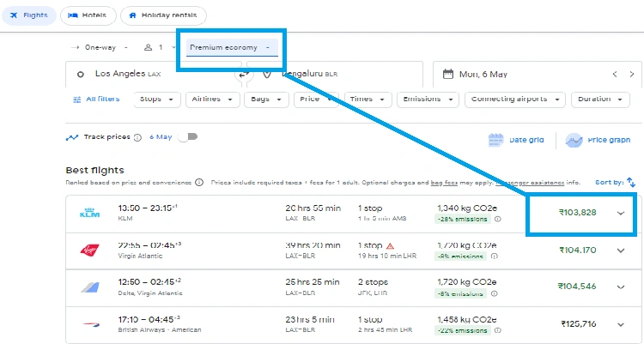Viewport: 644px width, 344px height.
Task: Click the Track prices info icon
Action: (137, 137)
